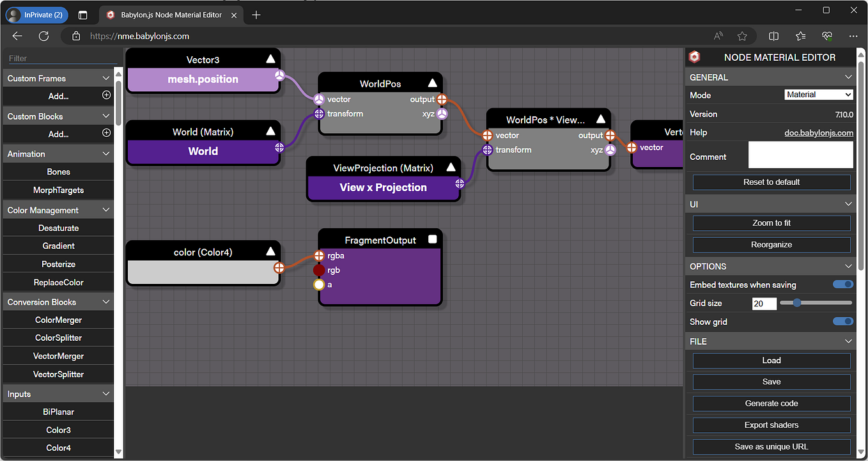
Task: Switch to the Babylon.js Node Material Editor tab
Action: click(x=170, y=15)
